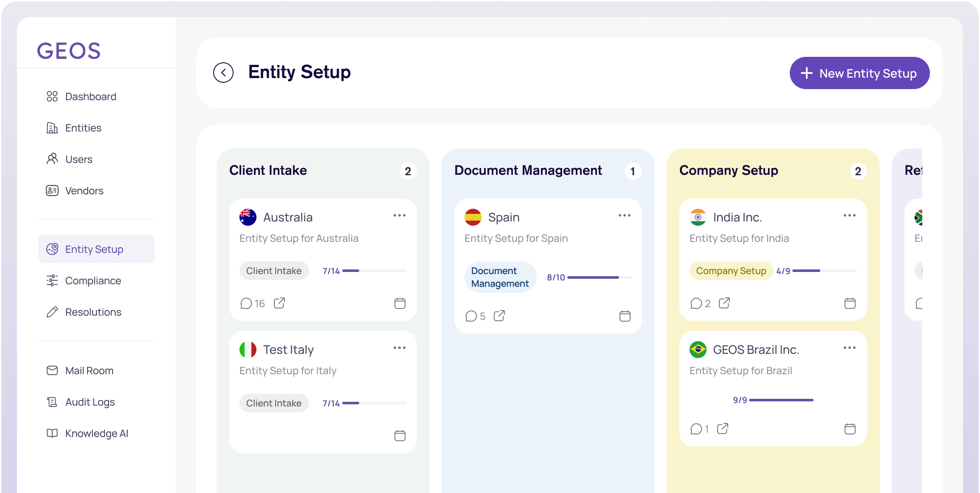Screen dimensions: 980x493
Task: Open comments on the Australia card
Action: point(246,303)
